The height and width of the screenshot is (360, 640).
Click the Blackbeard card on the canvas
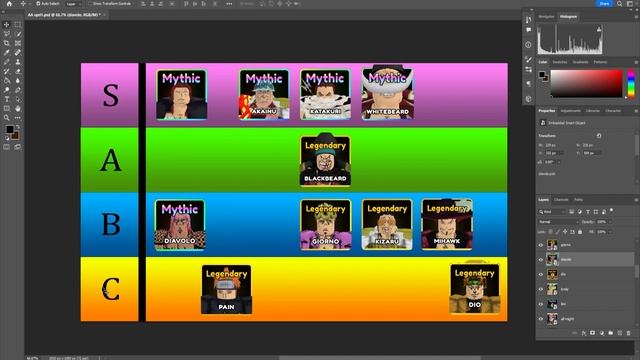[x=325, y=160]
